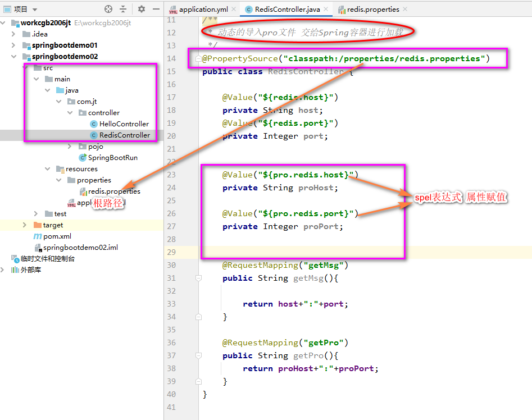The image size is (532, 420).
Task: Click the collapse all icon in project panel
Action: pos(123,9)
